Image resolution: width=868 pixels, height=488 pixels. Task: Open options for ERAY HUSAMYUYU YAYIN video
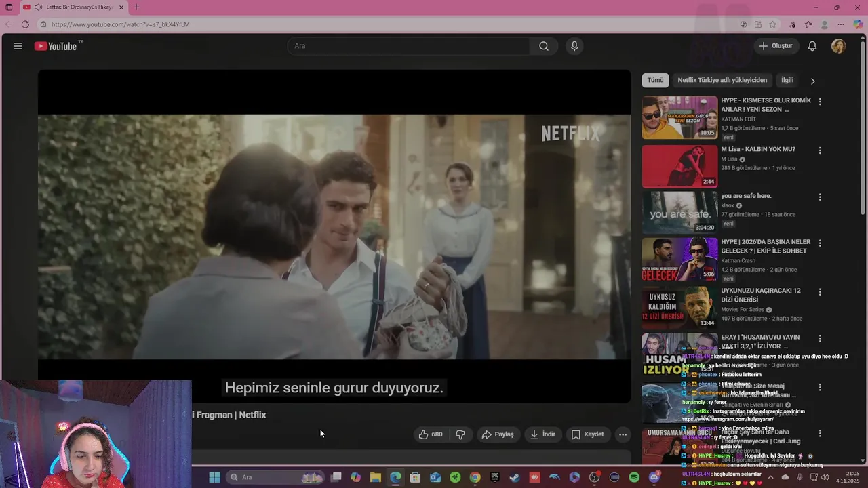coord(820,338)
